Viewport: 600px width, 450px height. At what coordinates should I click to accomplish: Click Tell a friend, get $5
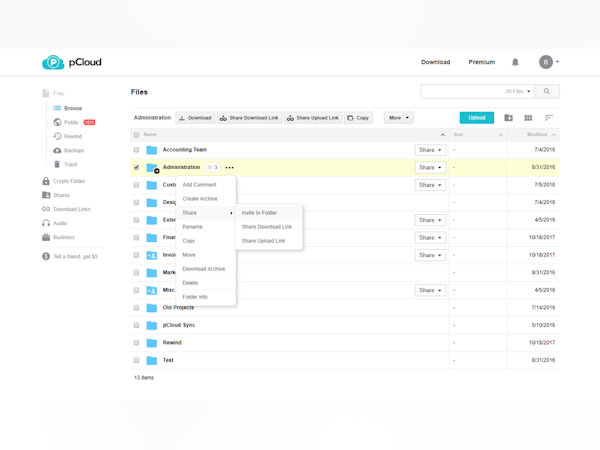pyautogui.click(x=70, y=256)
